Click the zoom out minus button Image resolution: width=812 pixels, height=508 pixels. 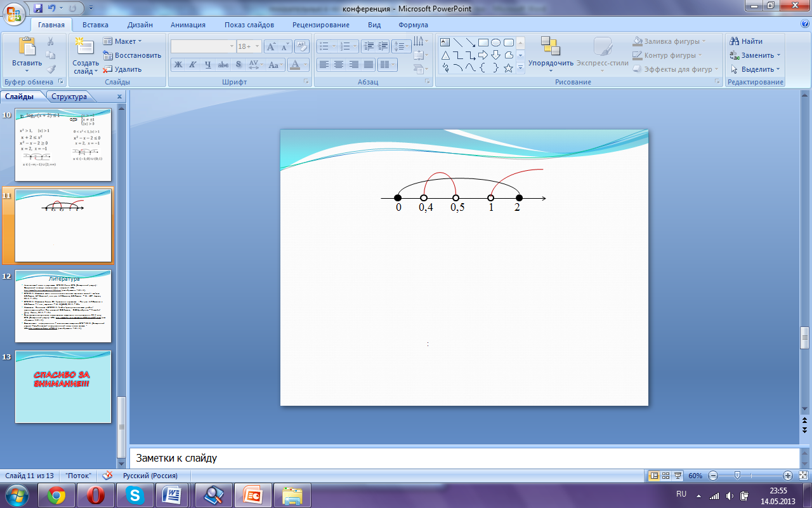pyautogui.click(x=712, y=476)
